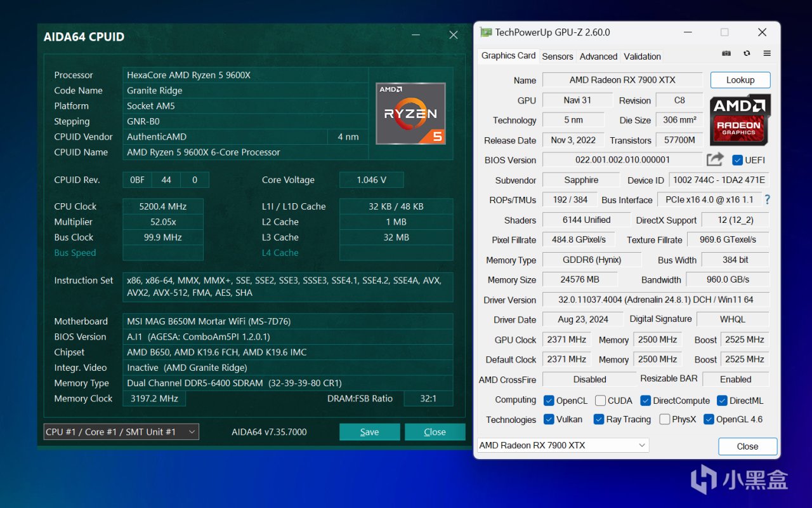The height and width of the screenshot is (508, 812).
Task: Minimize the GPU-Z window
Action: (x=687, y=32)
